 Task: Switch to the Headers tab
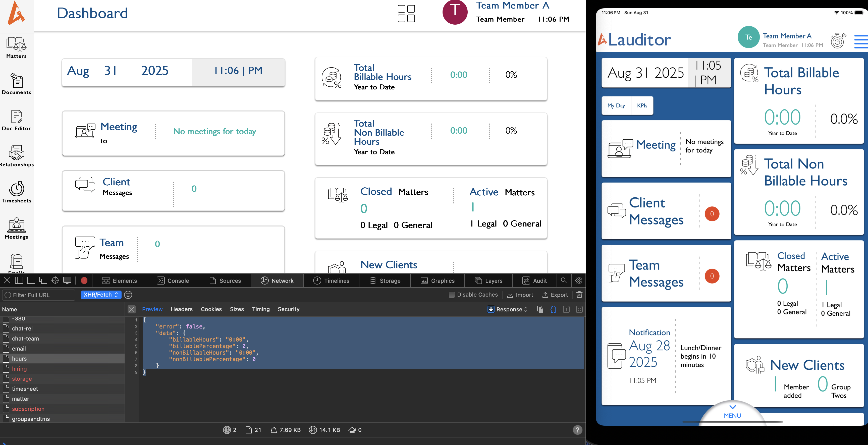182,309
